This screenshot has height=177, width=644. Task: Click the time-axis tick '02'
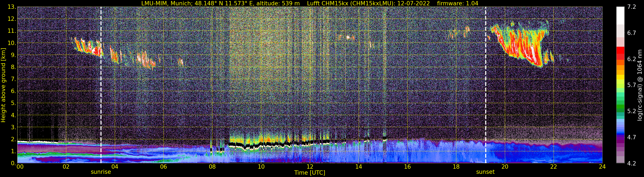coord(66,167)
